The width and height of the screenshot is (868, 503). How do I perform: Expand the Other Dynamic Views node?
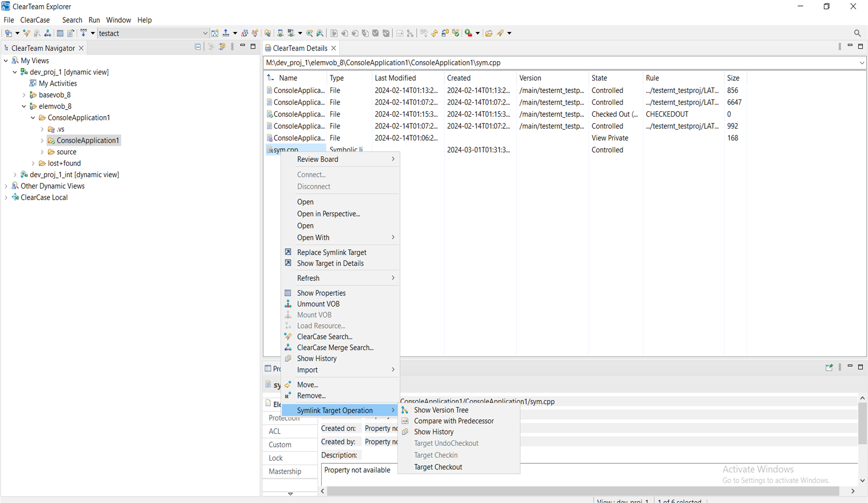click(6, 186)
